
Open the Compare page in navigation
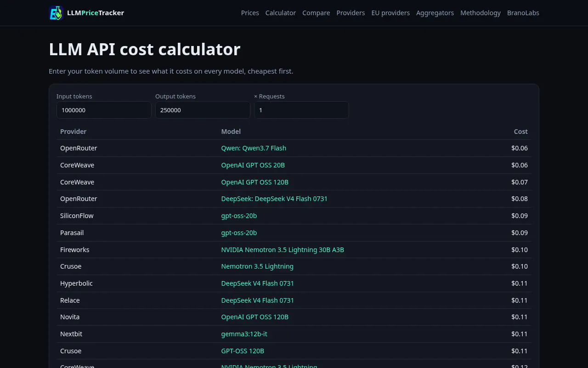tap(316, 13)
